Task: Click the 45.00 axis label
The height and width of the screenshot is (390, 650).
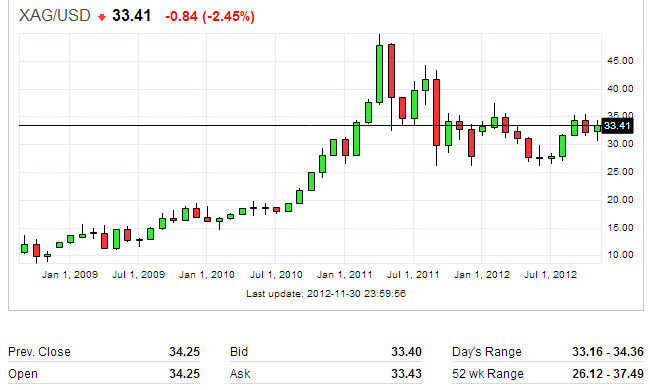Action: 620,61
